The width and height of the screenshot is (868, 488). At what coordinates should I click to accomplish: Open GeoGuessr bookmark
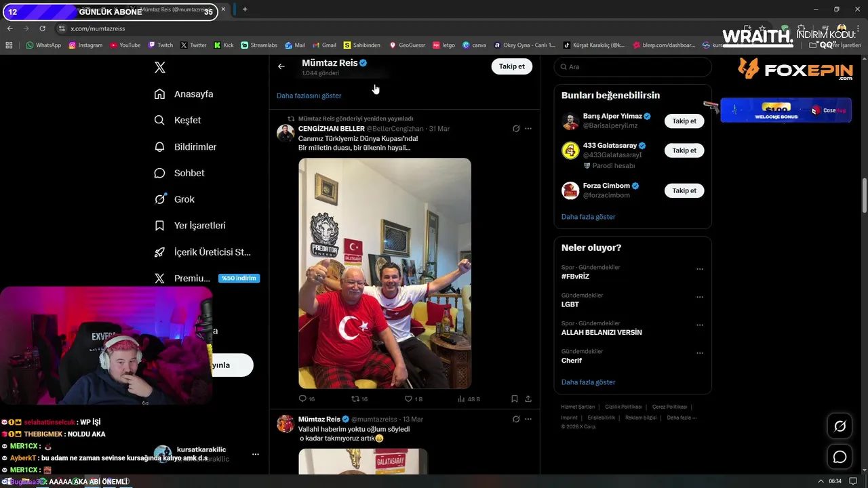click(x=407, y=45)
